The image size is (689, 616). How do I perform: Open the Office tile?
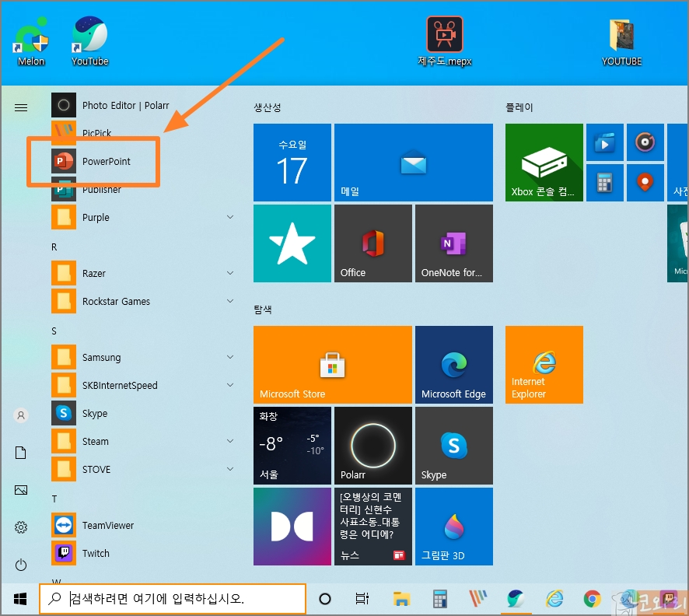click(x=373, y=243)
